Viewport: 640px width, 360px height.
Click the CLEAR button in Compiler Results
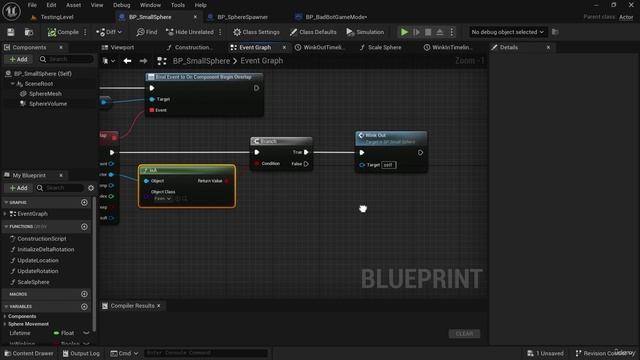(x=464, y=334)
